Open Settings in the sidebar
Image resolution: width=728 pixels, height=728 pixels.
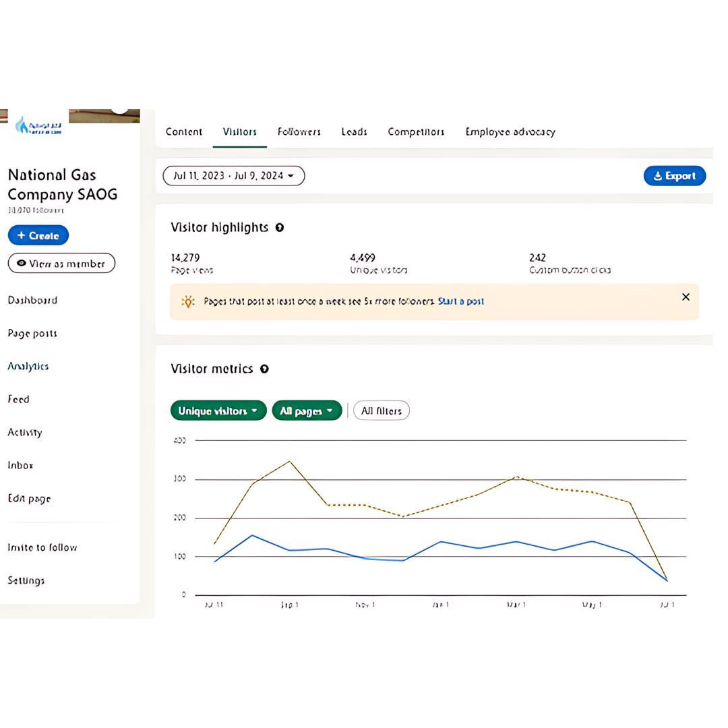click(x=26, y=580)
